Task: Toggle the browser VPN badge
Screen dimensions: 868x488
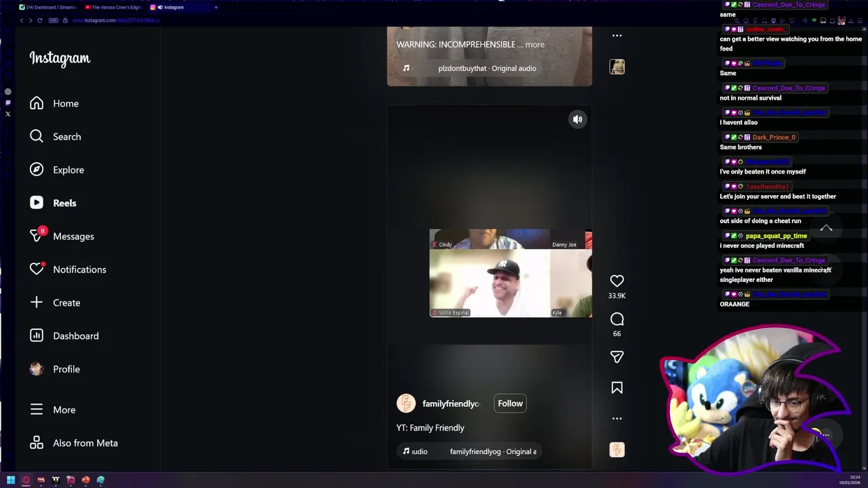Action: (x=54, y=20)
